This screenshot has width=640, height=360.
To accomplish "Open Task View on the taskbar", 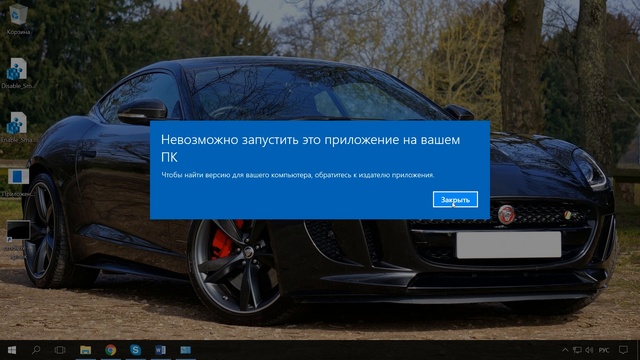I will (60, 350).
